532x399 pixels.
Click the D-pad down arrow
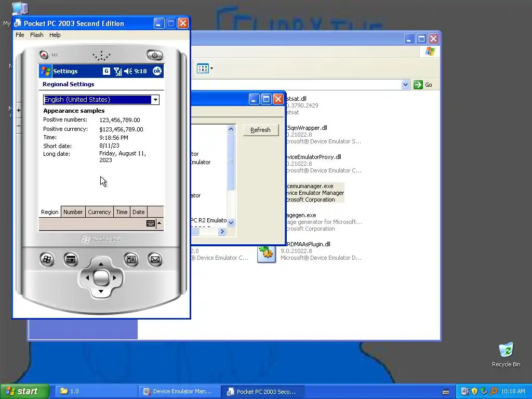101,292
